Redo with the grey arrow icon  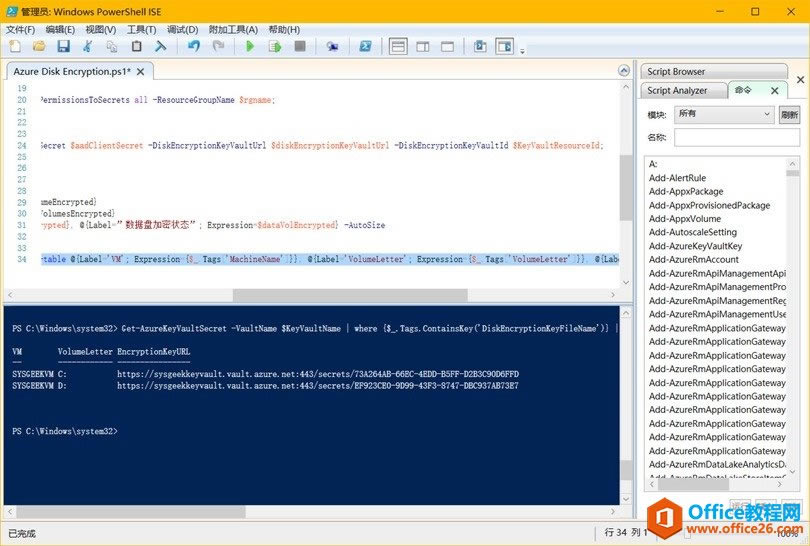(219, 46)
